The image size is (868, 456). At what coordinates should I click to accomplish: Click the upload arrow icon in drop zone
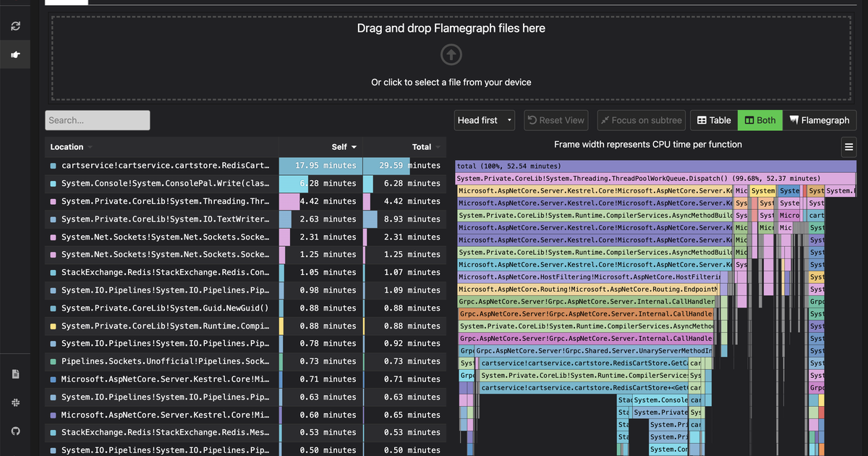coord(451,55)
